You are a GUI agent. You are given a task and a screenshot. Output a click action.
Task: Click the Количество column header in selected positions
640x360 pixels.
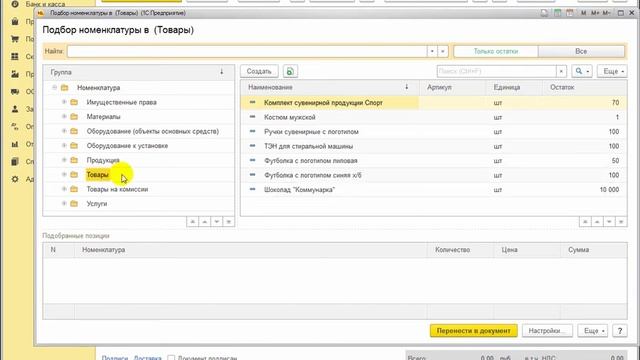460,250
